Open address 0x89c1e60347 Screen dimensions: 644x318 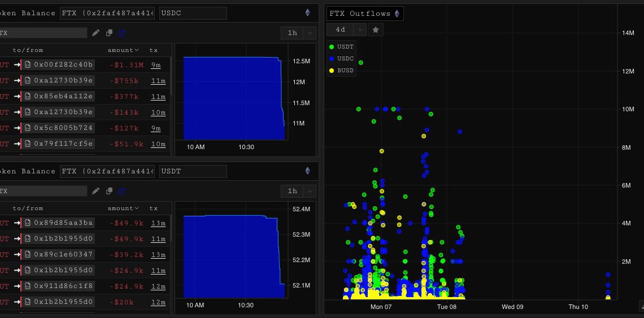(x=63, y=254)
